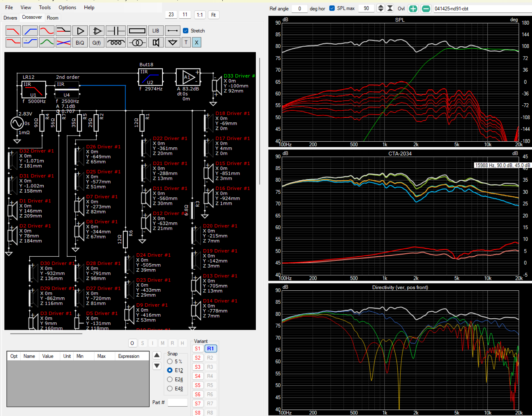This screenshot has width=532, height=416.
Task: Click the schematic vertical scrollbar
Action: pyautogui.click(x=260, y=121)
